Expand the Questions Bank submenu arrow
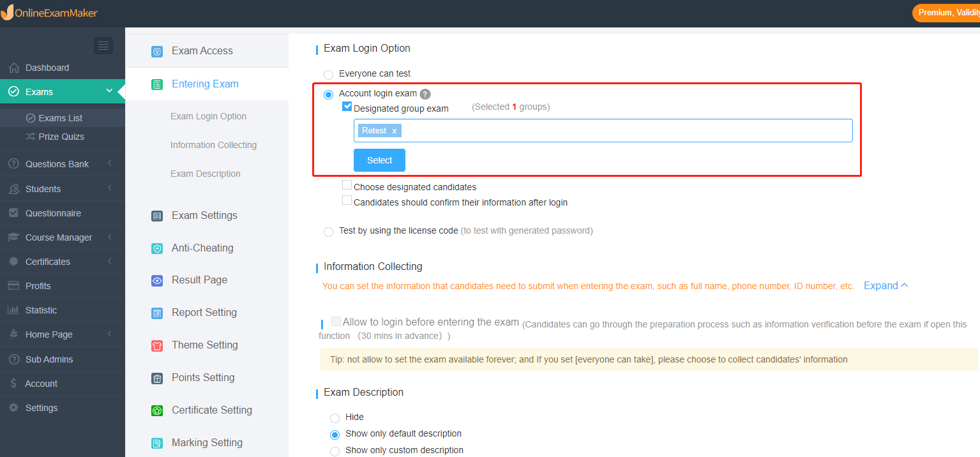 click(110, 163)
